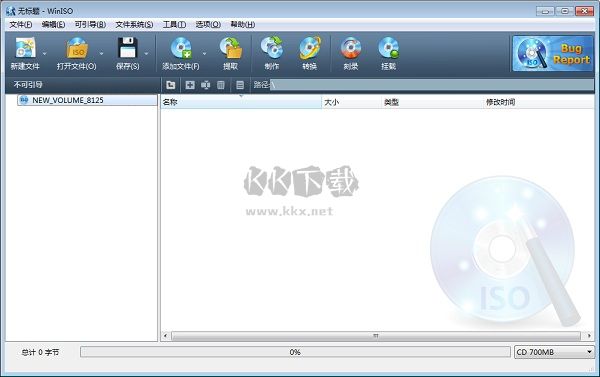Sort by the 类型 column header
The width and height of the screenshot is (600, 377).
432,102
